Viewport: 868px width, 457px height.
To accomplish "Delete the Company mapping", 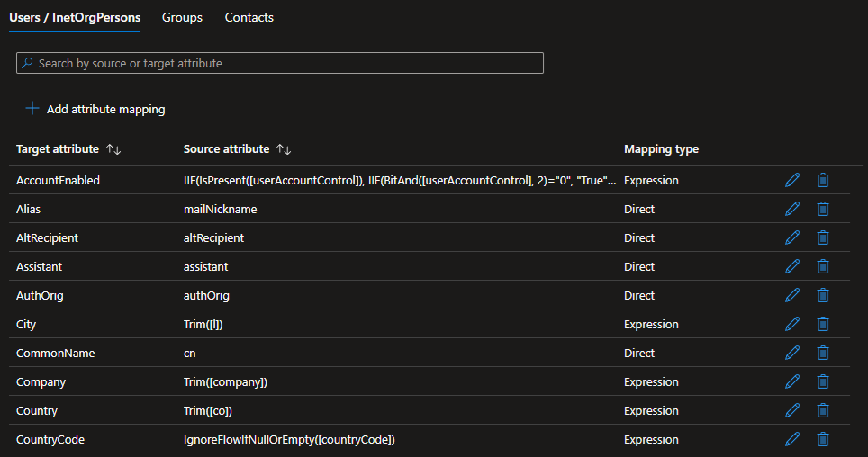I will (823, 381).
